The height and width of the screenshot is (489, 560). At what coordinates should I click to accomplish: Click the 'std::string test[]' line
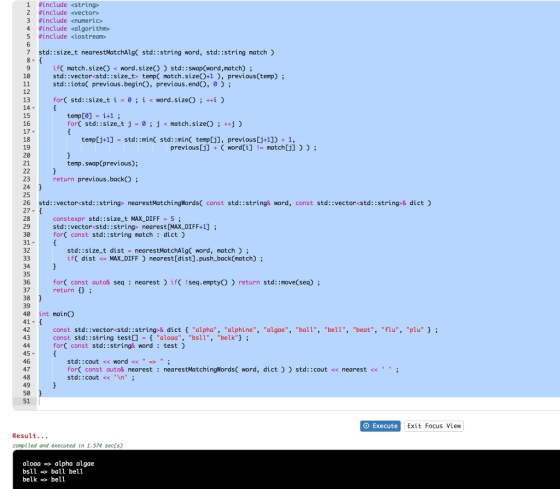click(x=151, y=338)
